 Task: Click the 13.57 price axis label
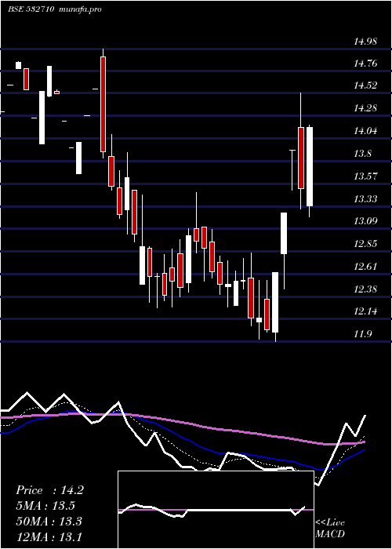pos(365,176)
